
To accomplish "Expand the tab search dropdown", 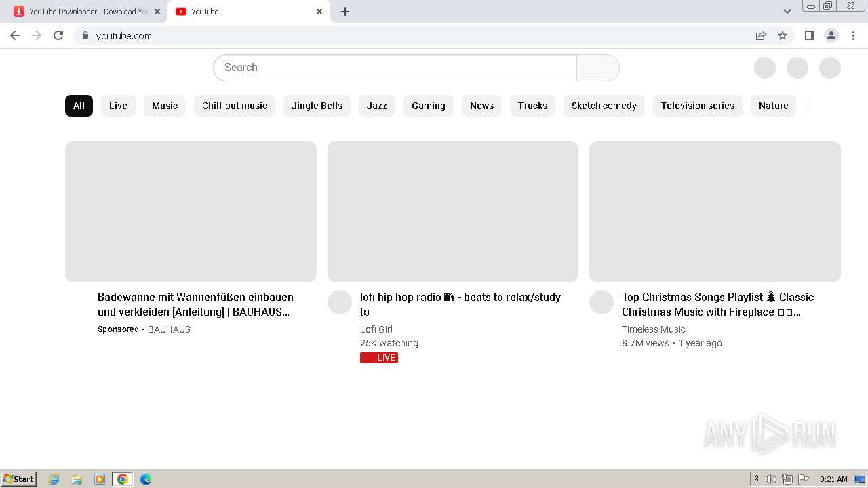I will coord(787,12).
